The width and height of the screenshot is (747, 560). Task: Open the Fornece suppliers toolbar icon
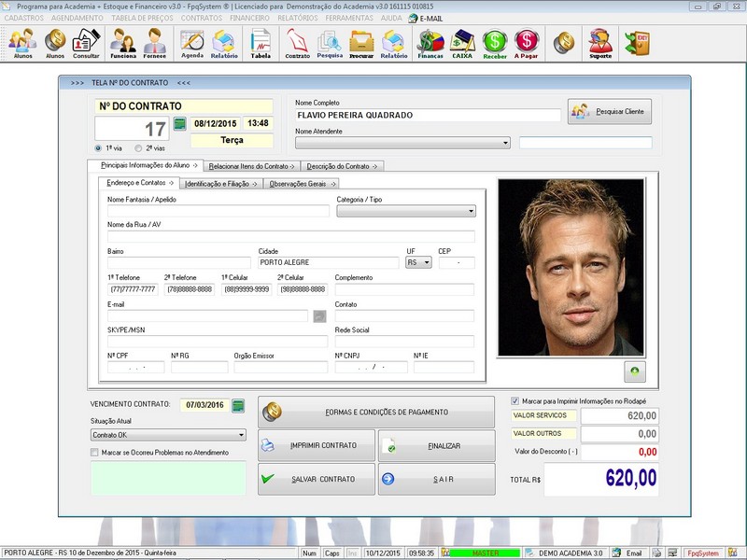click(x=154, y=43)
